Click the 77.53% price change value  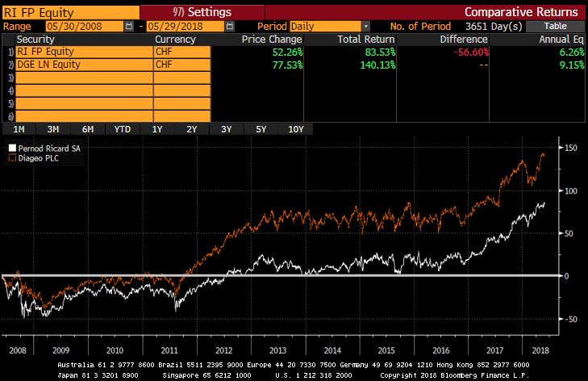(287, 65)
